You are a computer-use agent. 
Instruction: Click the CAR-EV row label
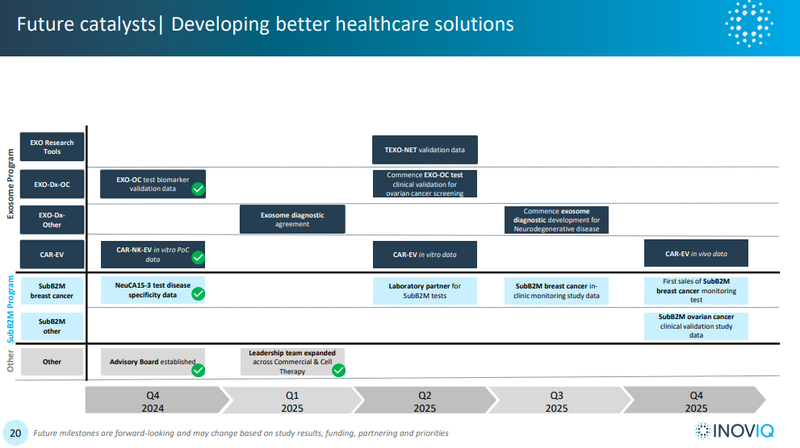click(x=52, y=254)
